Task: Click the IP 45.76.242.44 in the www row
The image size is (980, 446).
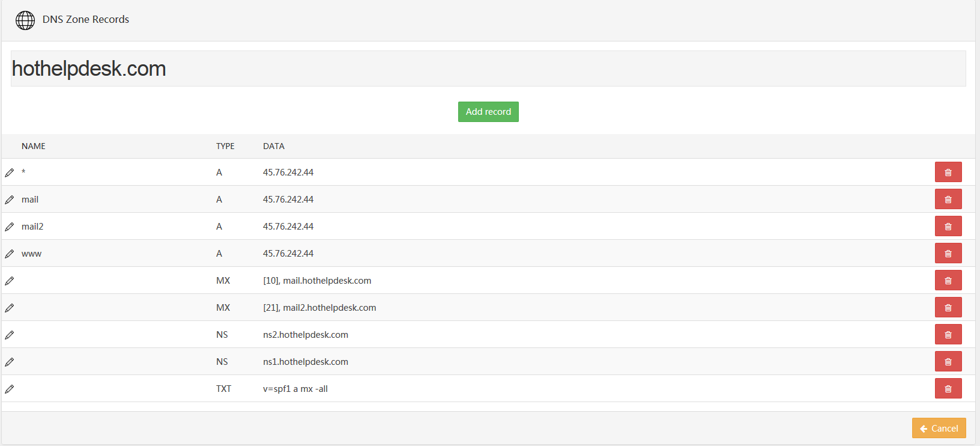Action: (x=288, y=254)
